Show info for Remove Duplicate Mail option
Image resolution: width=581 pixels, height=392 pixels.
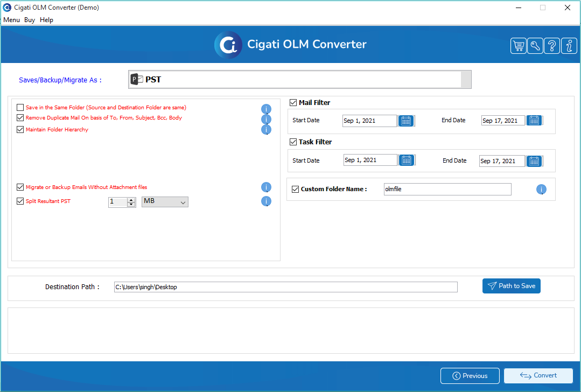click(x=266, y=120)
